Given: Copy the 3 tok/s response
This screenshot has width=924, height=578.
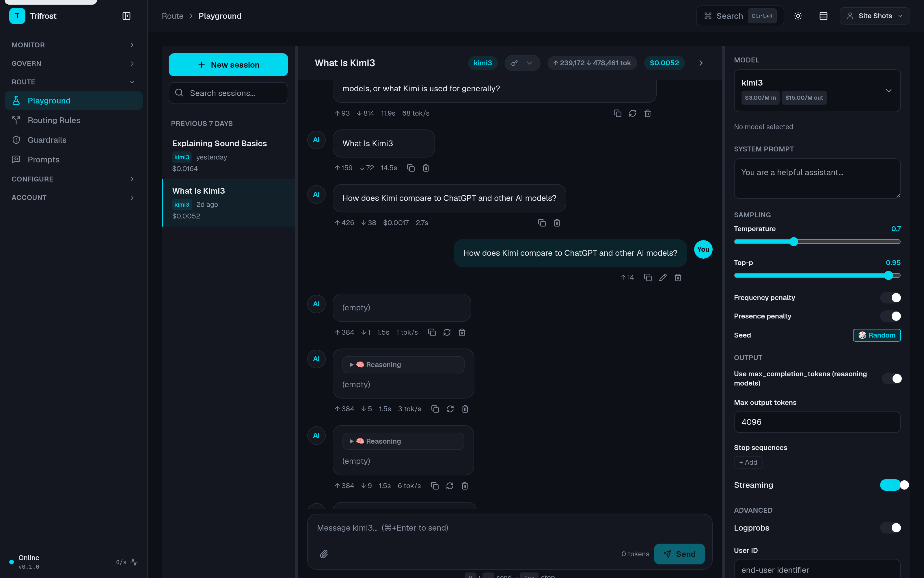Looking at the screenshot, I should 435,409.
